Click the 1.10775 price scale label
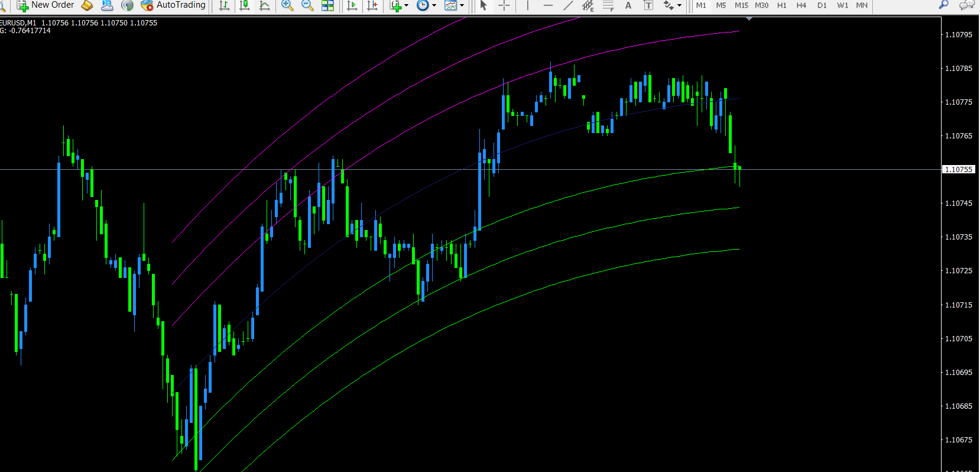 pos(959,102)
